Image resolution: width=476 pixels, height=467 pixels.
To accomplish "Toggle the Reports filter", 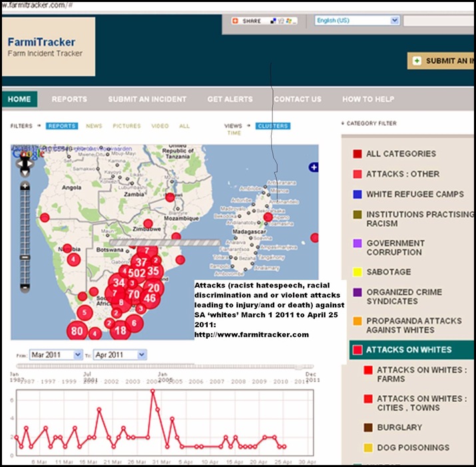I will point(62,126).
